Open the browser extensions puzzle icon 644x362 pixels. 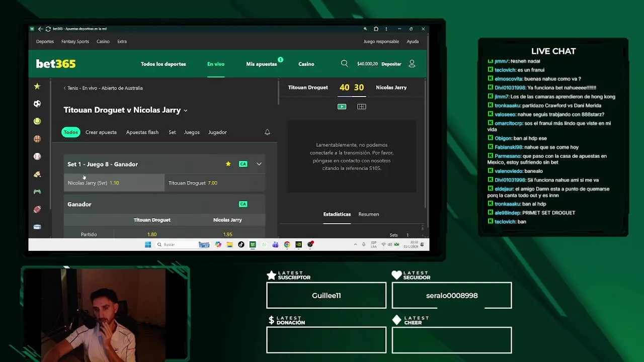(376, 29)
